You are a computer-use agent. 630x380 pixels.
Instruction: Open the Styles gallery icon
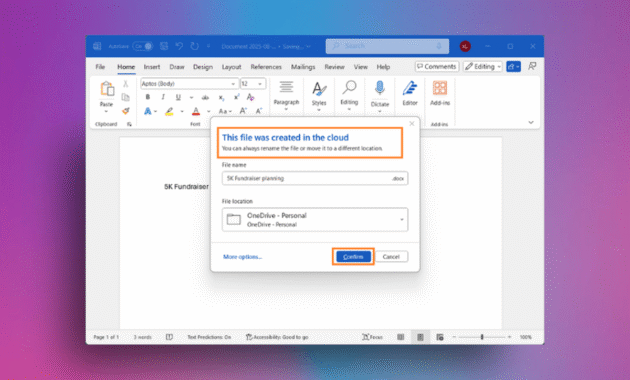pos(319,89)
